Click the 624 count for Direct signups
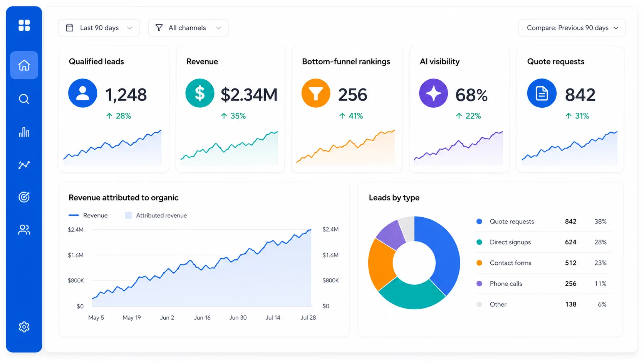Image resolution: width=644 pixels, height=362 pixels. coord(570,242)
